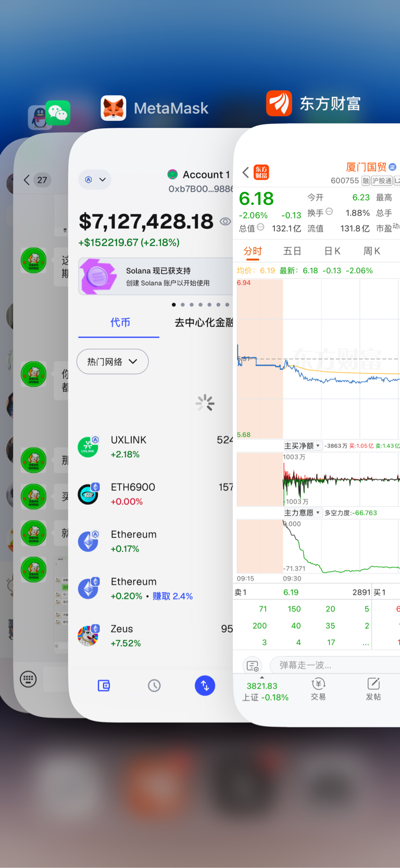Switch to 去中心化金融 tab in MetaMask
Image resolution: width=400 pixels, height=868 pixels.
pyautogui.click(x=204, y=323)
